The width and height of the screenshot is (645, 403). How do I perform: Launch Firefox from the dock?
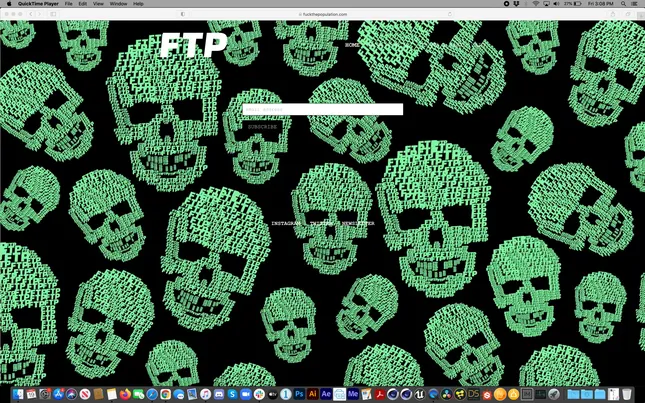coord(125,394)
